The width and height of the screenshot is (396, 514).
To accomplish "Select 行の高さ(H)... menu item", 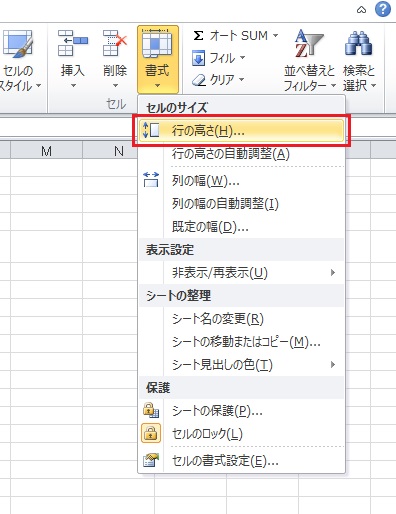I will (x=241, y=130).
